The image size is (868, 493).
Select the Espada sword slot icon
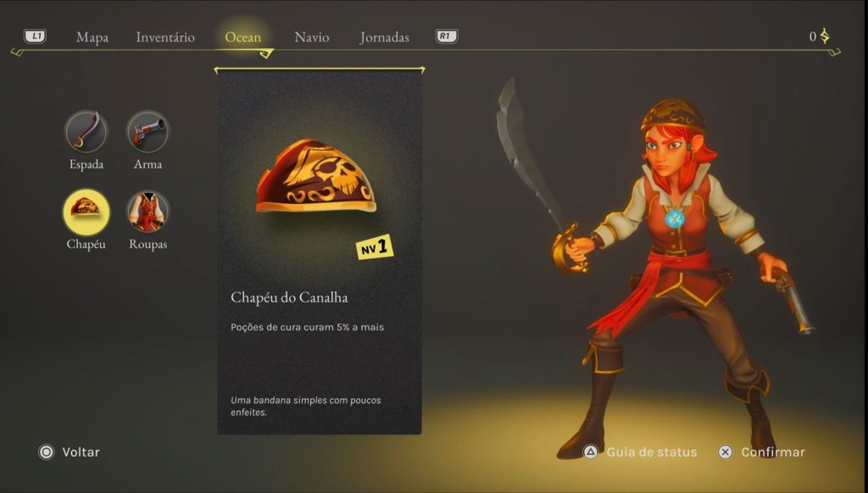(86, 131)
